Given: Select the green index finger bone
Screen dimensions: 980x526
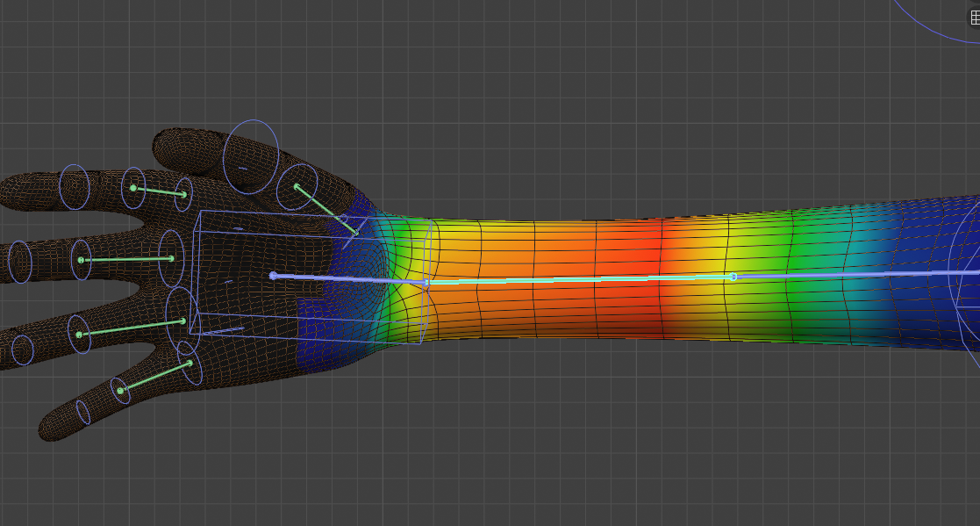Looking at the screenshot, I should [159, 191].
